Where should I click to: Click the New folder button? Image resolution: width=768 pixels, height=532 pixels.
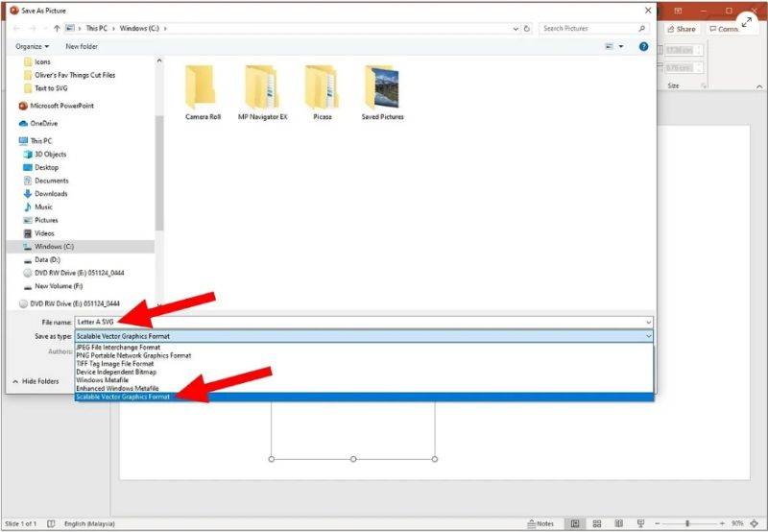coord(82,46)
